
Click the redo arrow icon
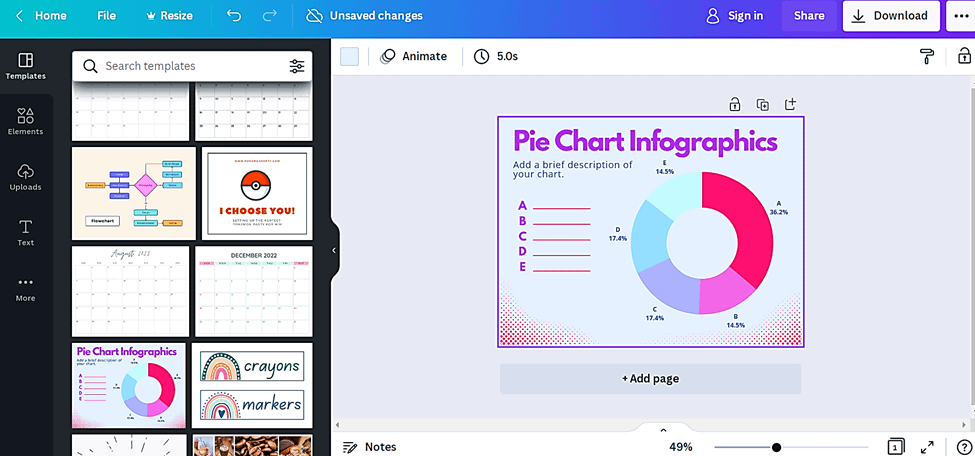click(x=269, y=16)
